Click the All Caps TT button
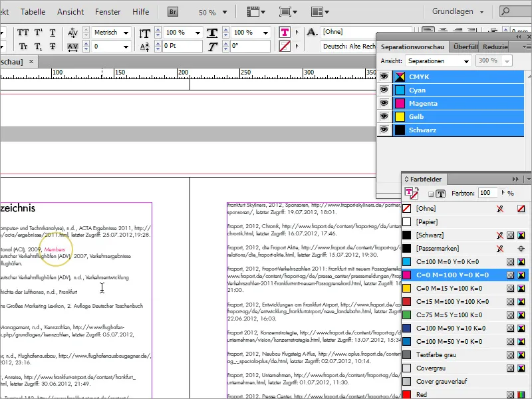Viewport: 532px width, 399px height. tap(23, 33)
